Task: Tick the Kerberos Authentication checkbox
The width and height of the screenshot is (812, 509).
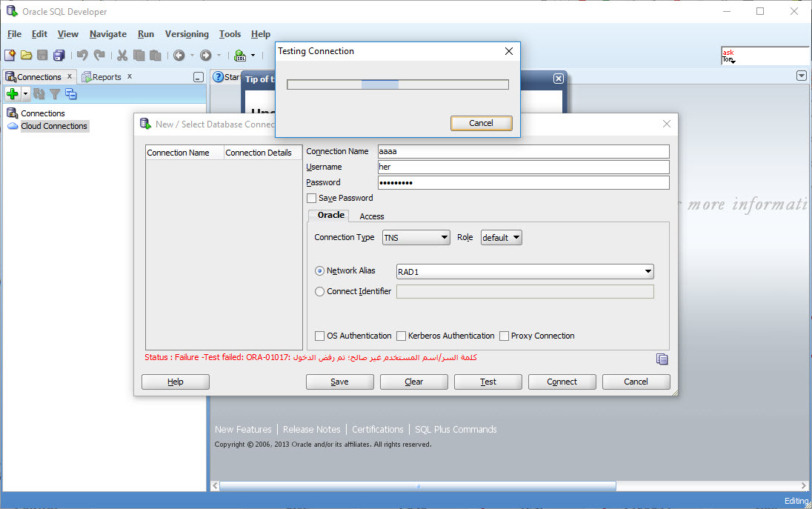Action: [402, 336]
